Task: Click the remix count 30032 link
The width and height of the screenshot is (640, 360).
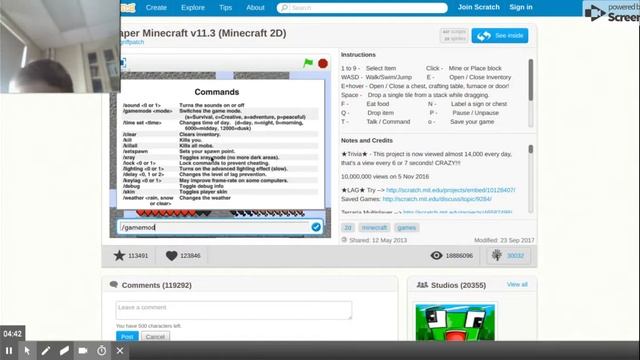Action: [x=515, y=256]
